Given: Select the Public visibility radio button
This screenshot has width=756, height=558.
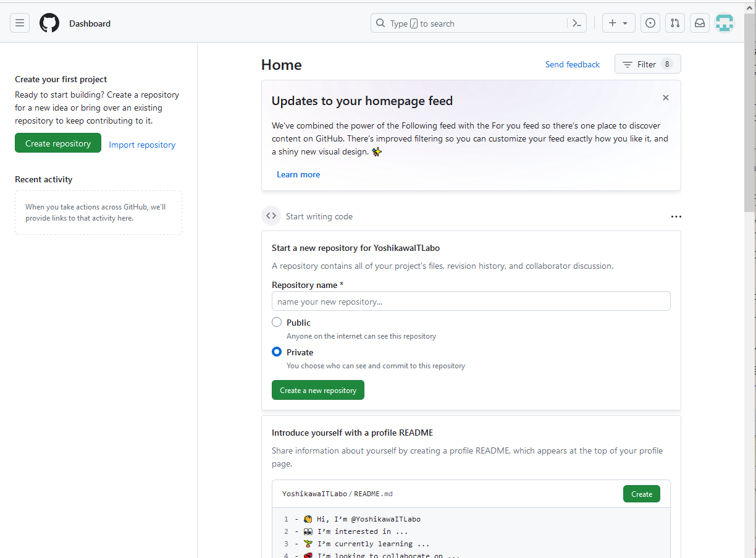Looking at the screenshot, I should (277, 323).
